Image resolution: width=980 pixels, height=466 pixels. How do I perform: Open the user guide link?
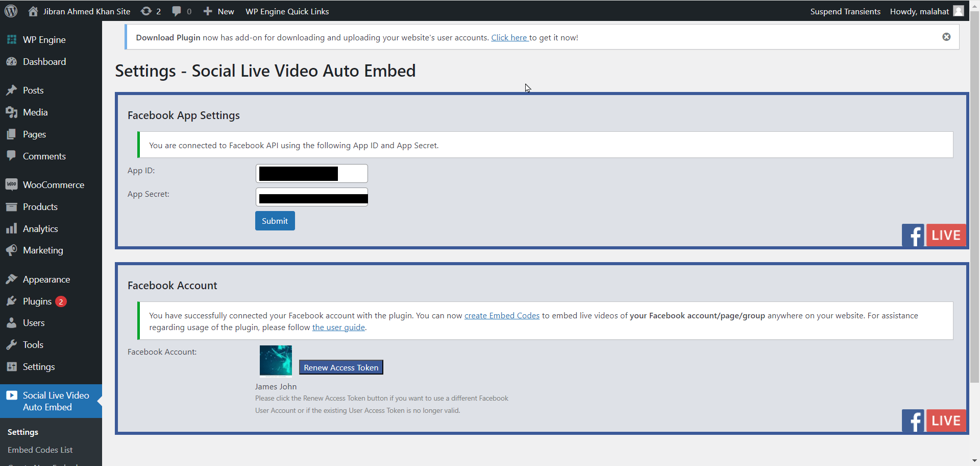[x=338, y=328]
